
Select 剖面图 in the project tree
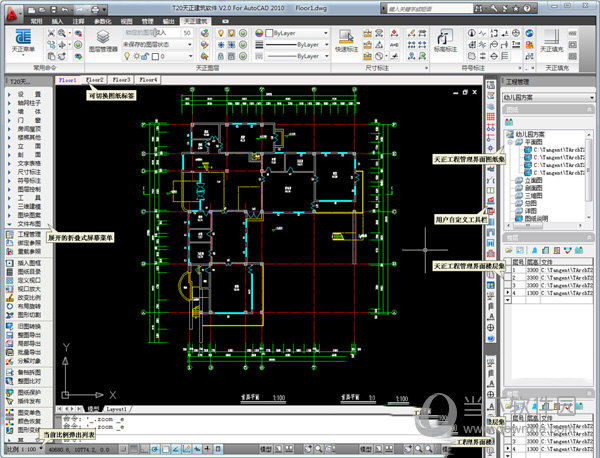click(x=533, y=188)
